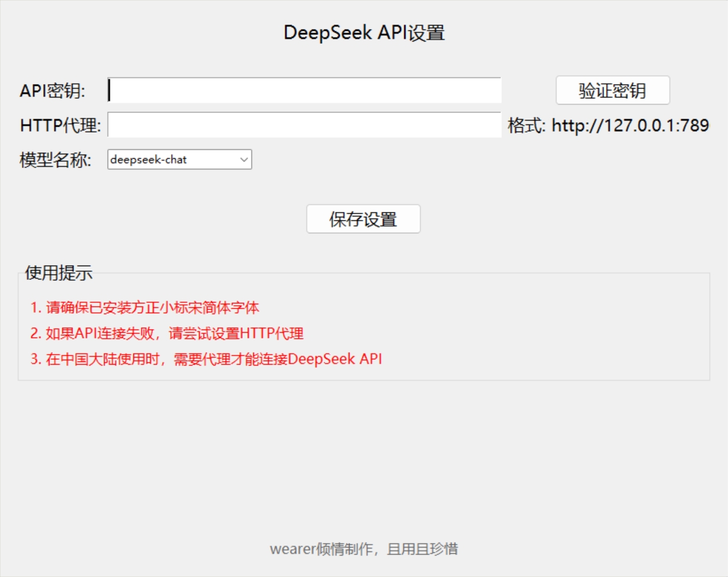Select the DeepSeek API设置 title text
This screenshot has height=577, width=728.
pos(364,33)
